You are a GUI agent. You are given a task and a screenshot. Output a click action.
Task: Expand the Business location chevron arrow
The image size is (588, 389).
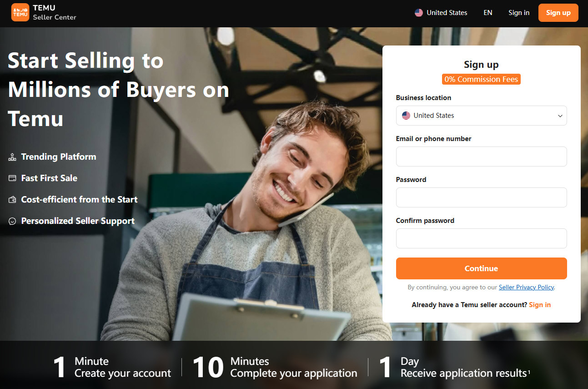coord(560,116)
